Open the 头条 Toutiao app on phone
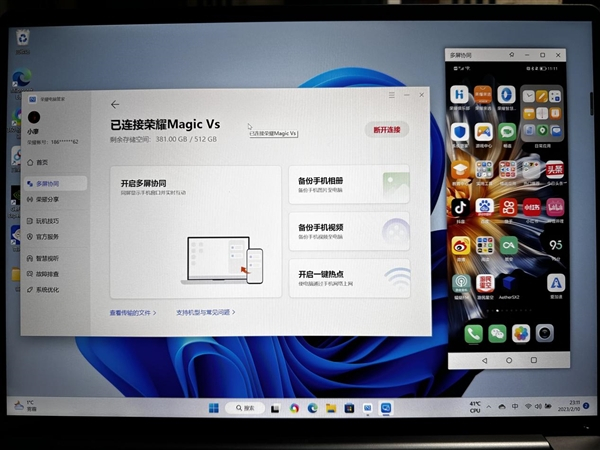The width and height of the screenshot is (600, 450). [x=555, y=172]
